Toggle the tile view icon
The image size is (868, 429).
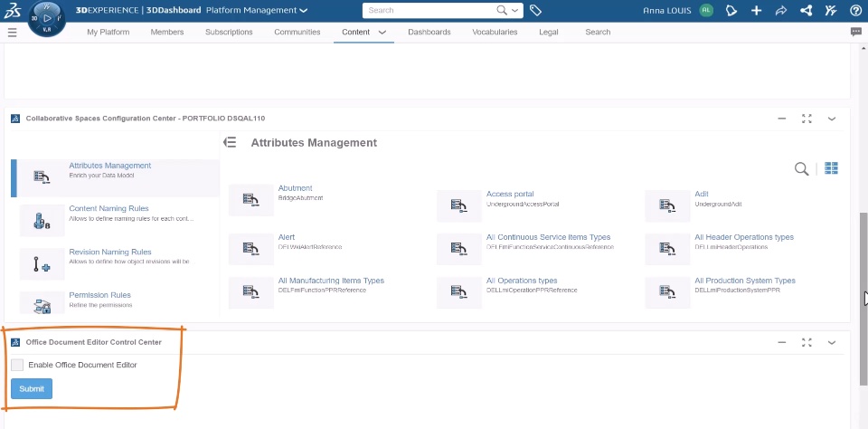(x=831, y=168)
